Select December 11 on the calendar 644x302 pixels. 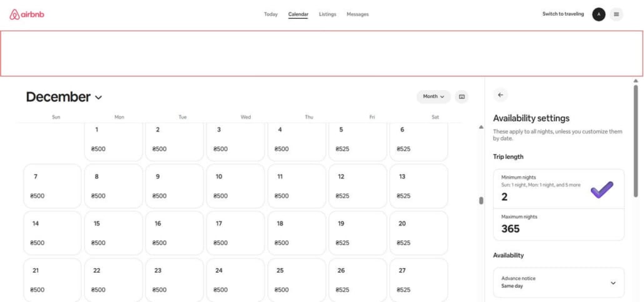pyautogui.click(x=297, y=186)
